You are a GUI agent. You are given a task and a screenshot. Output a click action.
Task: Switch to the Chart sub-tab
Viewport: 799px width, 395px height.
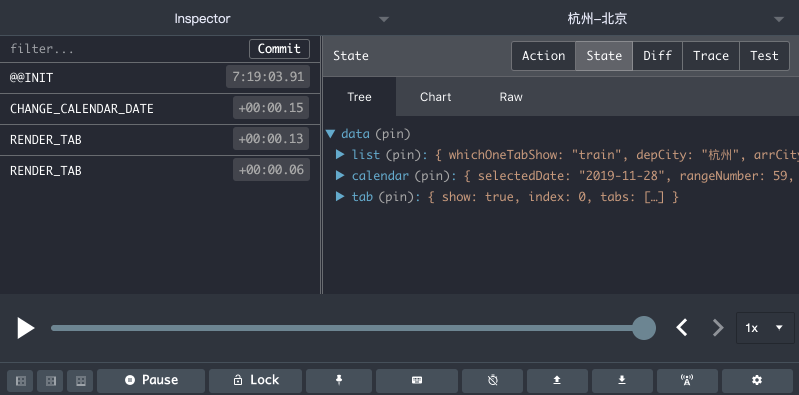436,97
